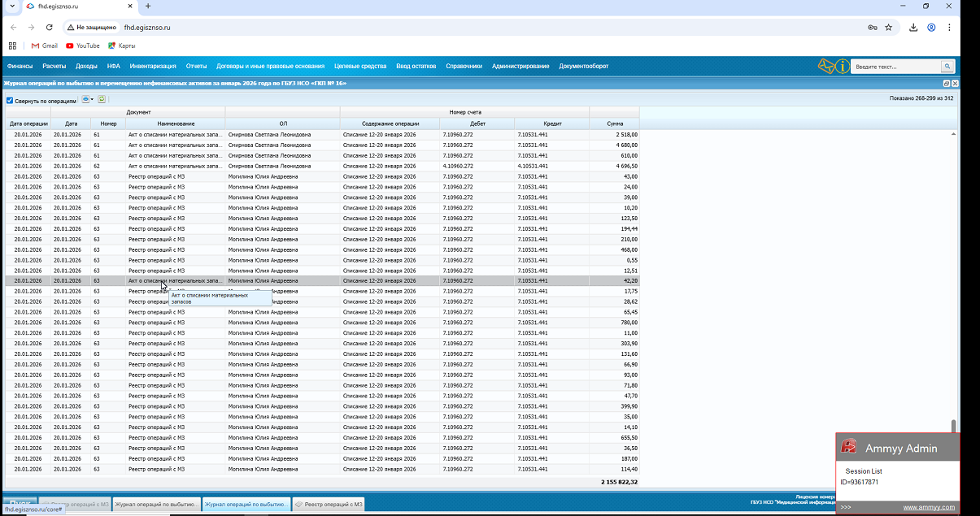980x516 pixels.
Task: Open Chrome three-dot menu
Action: pos(949,27)
